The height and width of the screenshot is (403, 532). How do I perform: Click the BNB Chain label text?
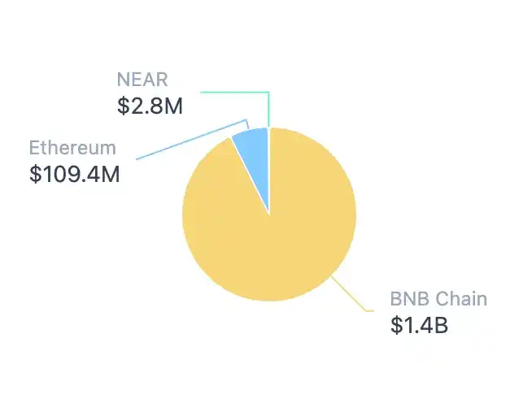click(x=438, y=298)
